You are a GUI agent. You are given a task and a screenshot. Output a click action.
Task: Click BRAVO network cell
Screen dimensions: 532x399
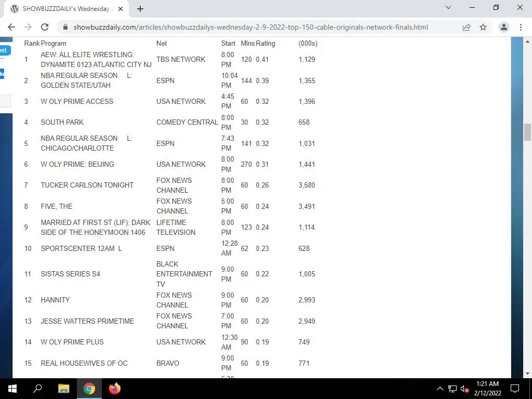168,363
